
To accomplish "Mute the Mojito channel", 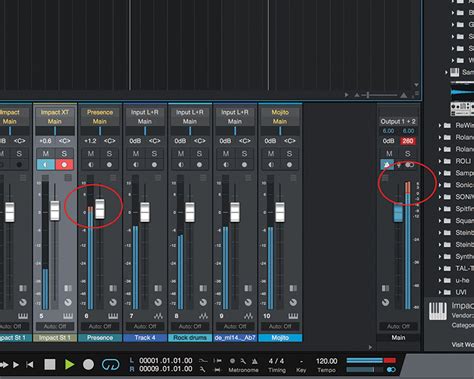I will pos(271,154).
